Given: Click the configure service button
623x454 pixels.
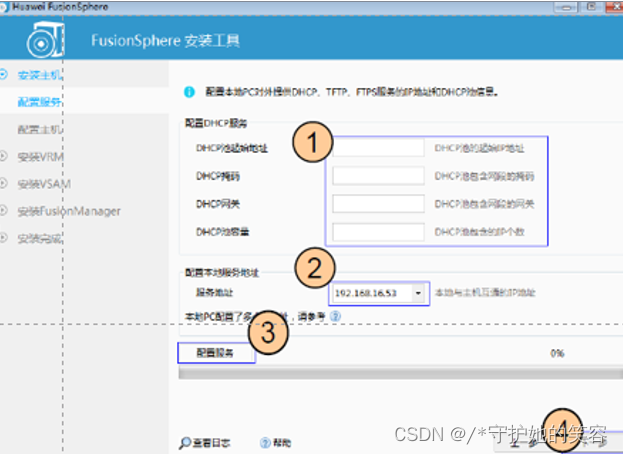Looking at the screenshot, I should [217, 352].
